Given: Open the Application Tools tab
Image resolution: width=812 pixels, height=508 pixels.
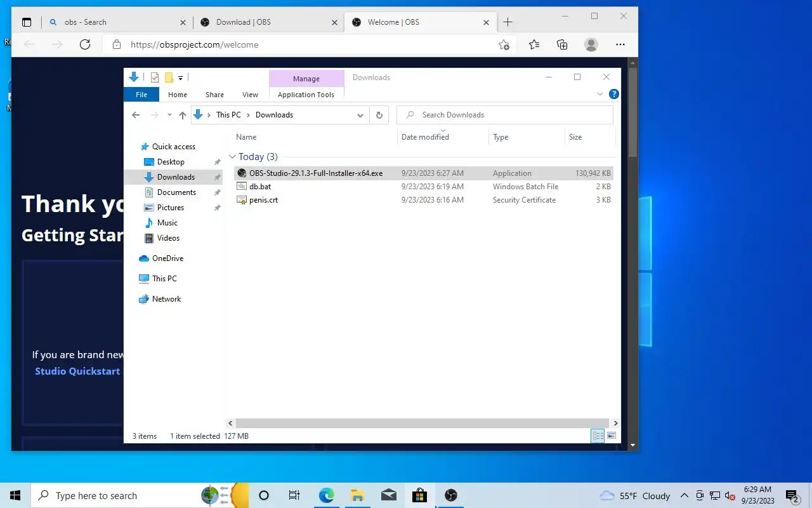Looking at the screenshot, I should tap(306, 95).
